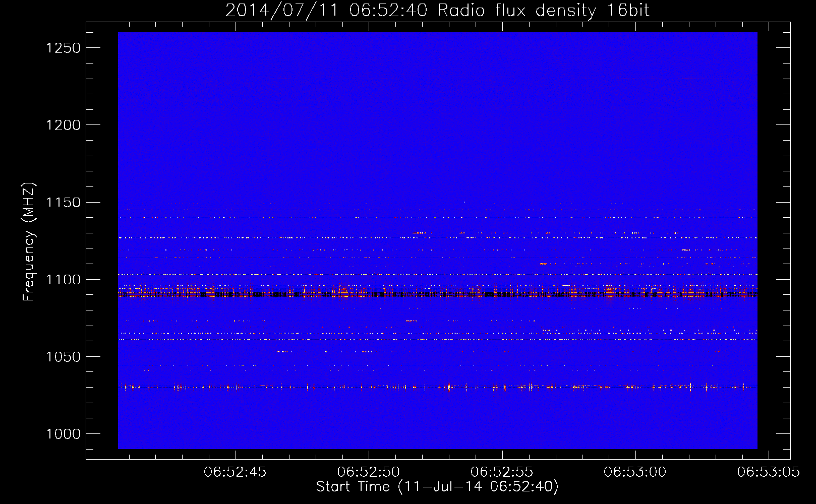Select the 1100 frequency axis label
This screenshot has height=504, width=816.
coord(63,279)
